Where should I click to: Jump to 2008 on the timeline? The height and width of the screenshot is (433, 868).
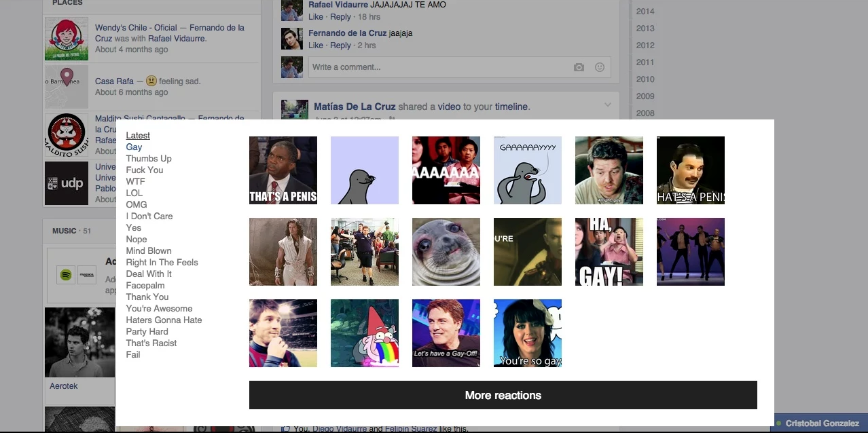[645, 113]
